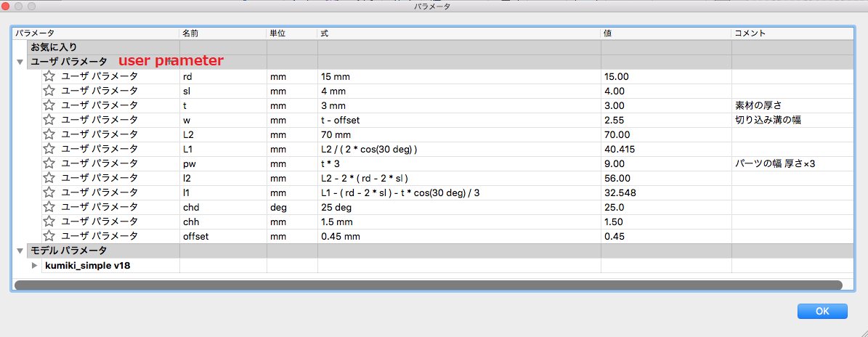
Task: Mark l2 parameter as favorite
Action: [x=49, y=178]
